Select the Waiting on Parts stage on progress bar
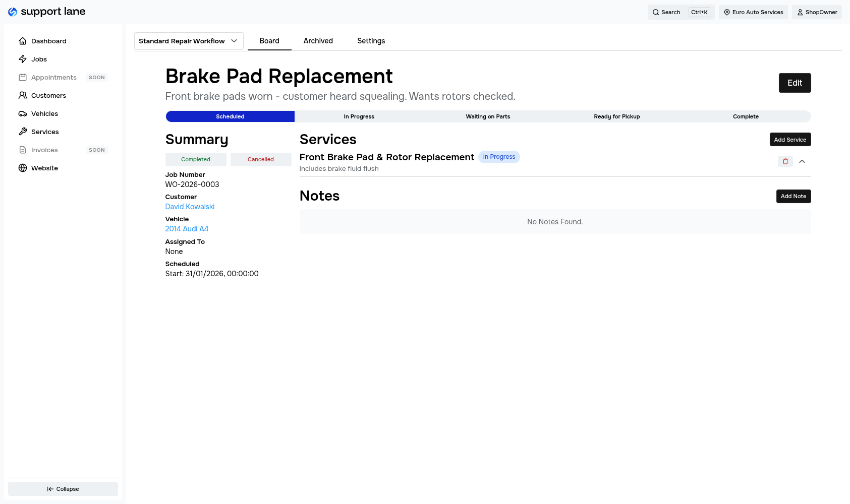The height and width of the screenshot is (504, 850). coord(488,116)
